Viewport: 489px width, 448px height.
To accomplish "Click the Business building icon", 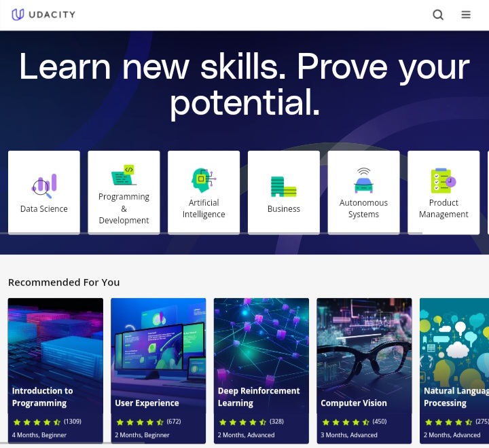I will [283, 186].
